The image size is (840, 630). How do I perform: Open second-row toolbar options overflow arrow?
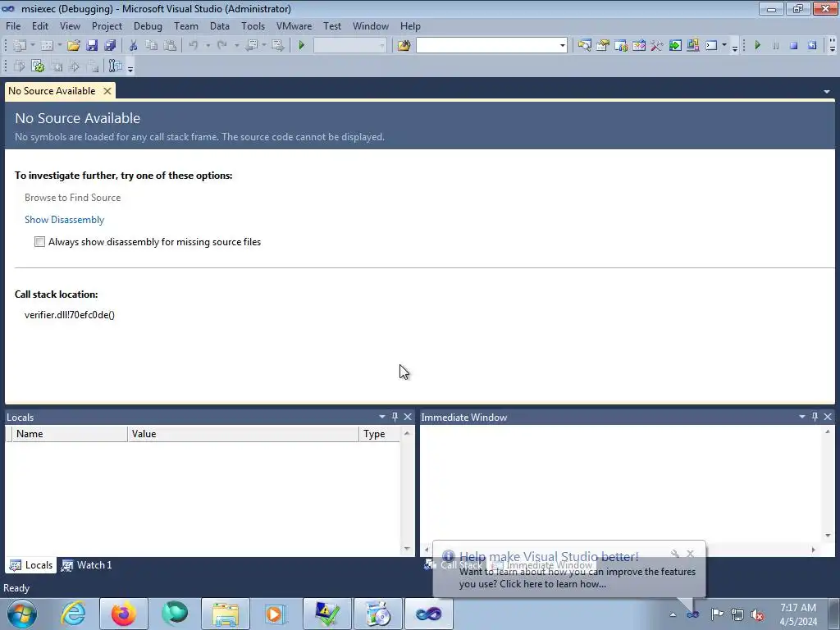[130, 67]
